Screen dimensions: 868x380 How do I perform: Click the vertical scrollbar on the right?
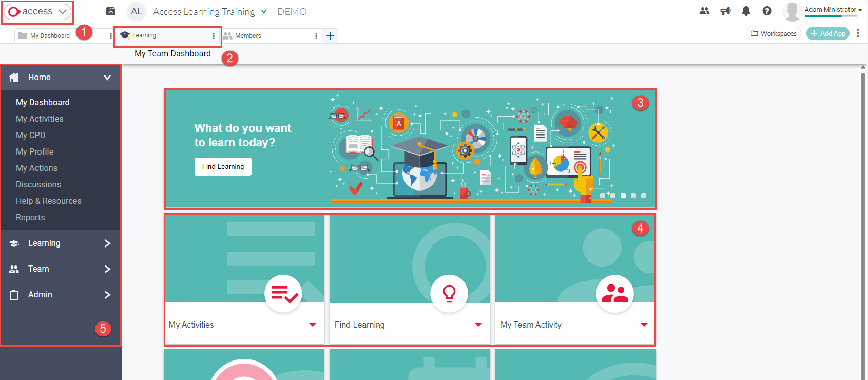click(863, 205)
